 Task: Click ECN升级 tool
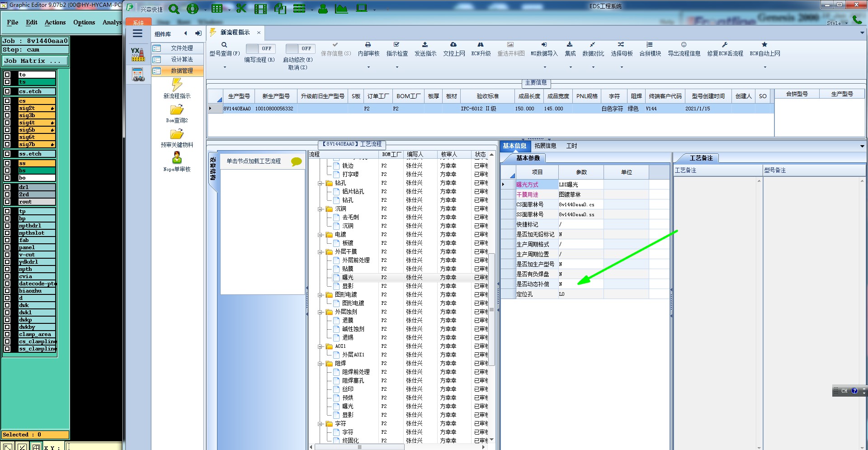(481, 49)
